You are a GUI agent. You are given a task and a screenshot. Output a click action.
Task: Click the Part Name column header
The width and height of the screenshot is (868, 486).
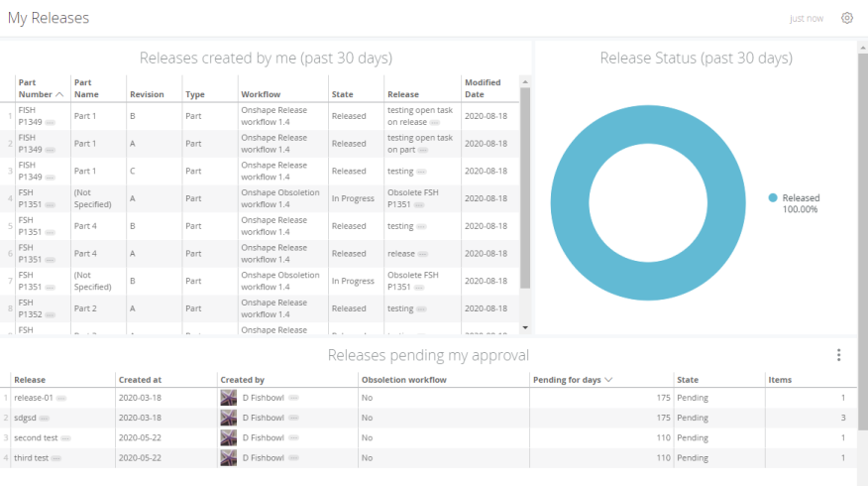coord(86,88)
